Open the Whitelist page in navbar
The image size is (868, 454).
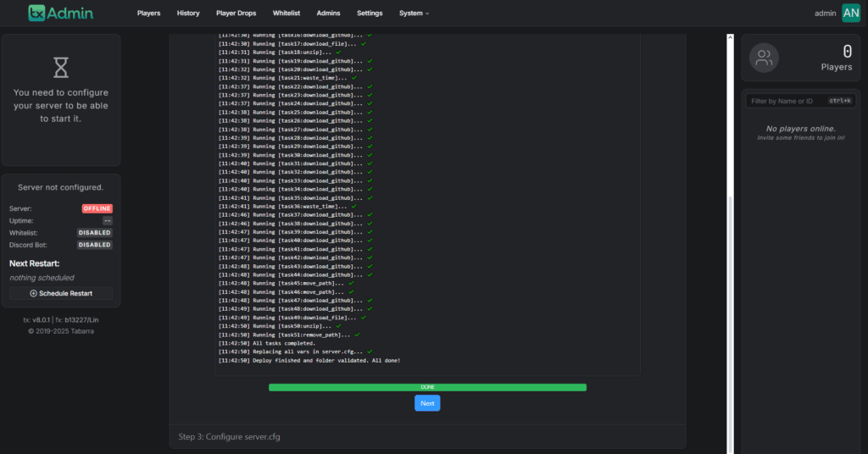[287, 14]
